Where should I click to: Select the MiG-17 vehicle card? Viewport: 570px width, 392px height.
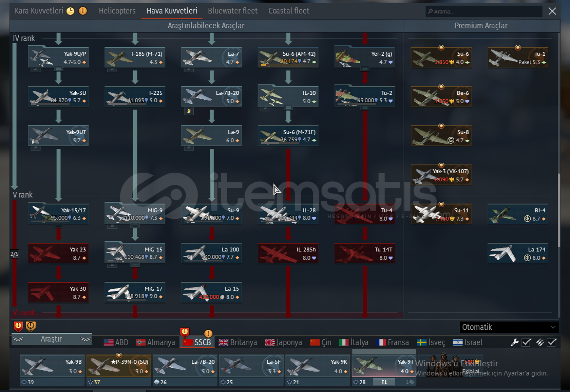tap(135, 292)
